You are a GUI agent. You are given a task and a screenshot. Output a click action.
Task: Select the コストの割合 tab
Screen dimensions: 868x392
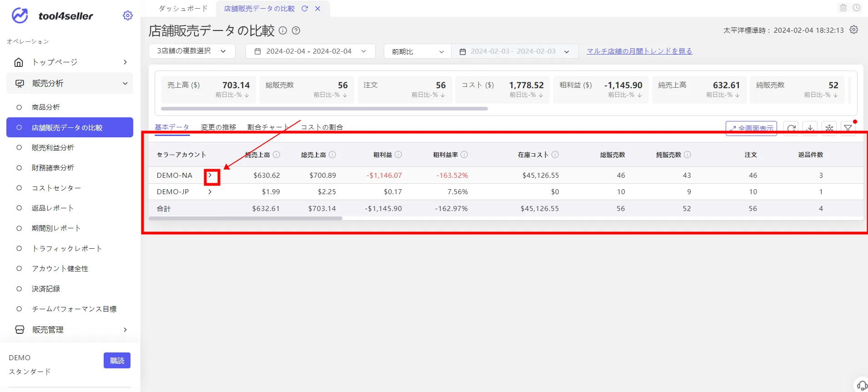point(322,127)
